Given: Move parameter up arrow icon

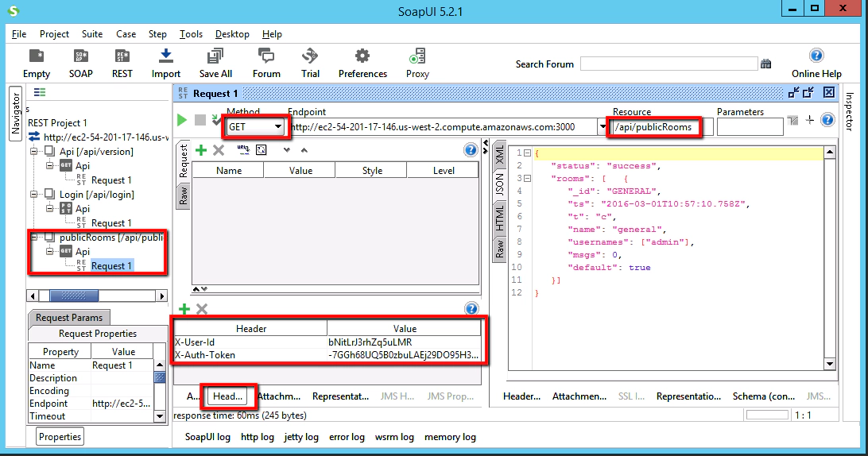Looking at the screenshot, I should click(x=304, y=150).
